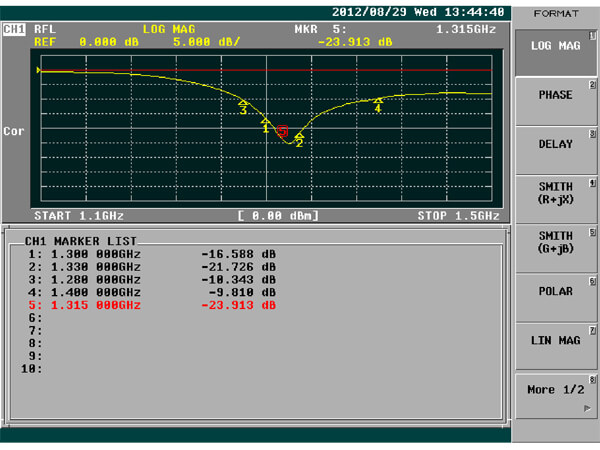Click the [ 0.00 dBm] power label

[278, 216]
